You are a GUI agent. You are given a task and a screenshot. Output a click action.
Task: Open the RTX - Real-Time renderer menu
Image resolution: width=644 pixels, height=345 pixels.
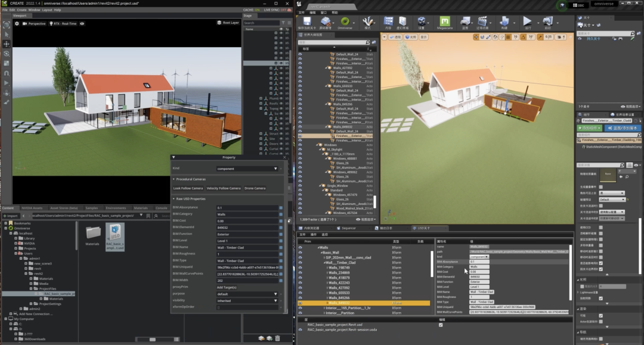click(x=63, y=23)
